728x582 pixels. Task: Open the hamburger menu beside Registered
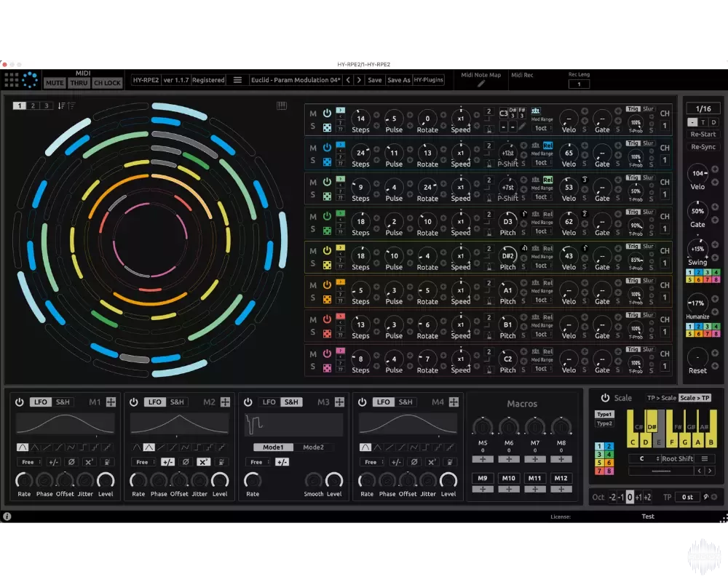point(237,80)
